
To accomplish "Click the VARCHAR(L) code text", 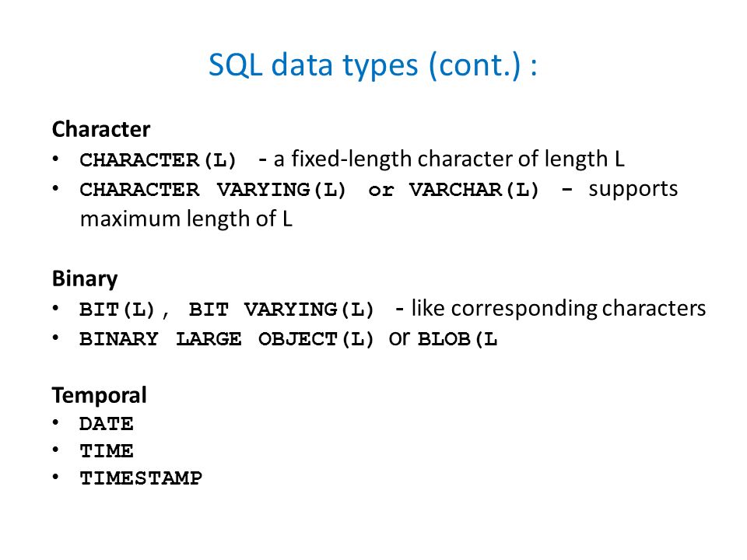I will click(x=474, y=190).
